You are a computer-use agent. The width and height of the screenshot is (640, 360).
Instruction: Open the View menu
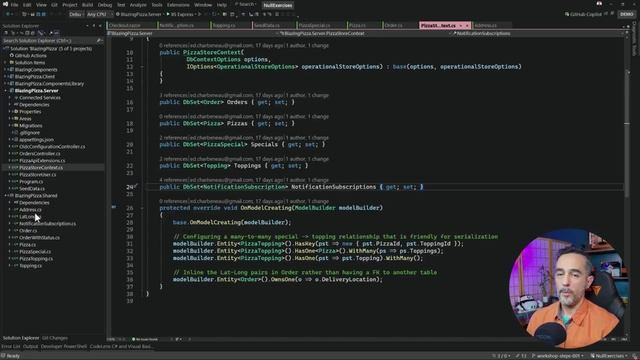(41, 5)
